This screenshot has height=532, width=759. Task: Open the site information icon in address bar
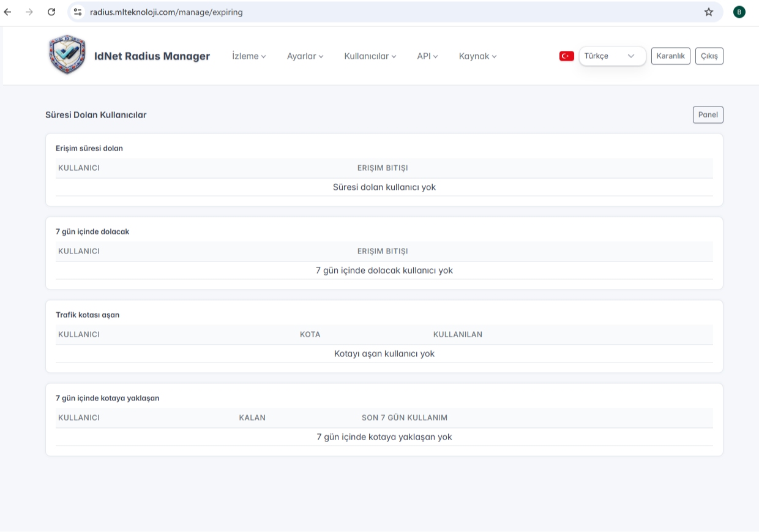(78, 12)
